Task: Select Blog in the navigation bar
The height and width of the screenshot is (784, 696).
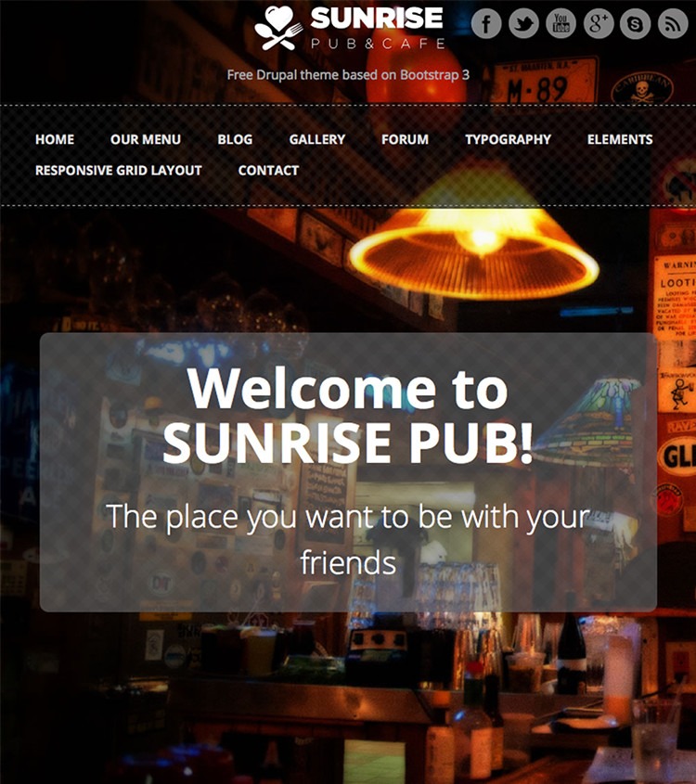Action: [235, 139]
